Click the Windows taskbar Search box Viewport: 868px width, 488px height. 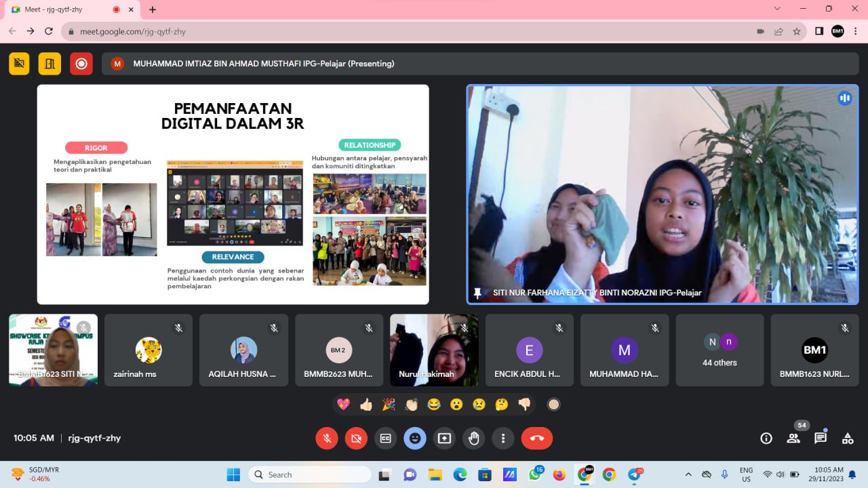pos(310,474)
